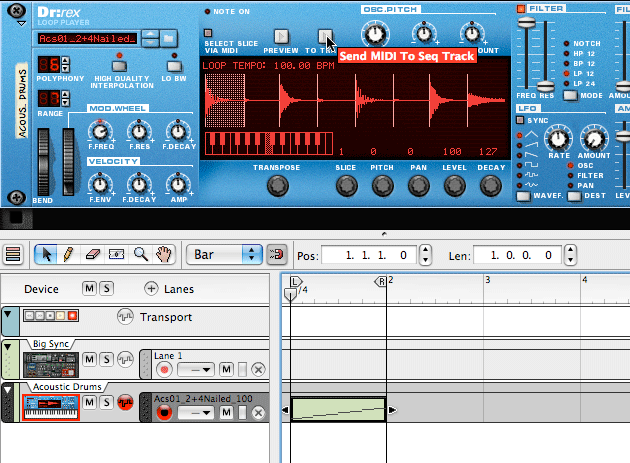Toggle the Filter section on/off
Viewport: 630px width, 463px height.
pyautogui.click(x=521, y=8)
